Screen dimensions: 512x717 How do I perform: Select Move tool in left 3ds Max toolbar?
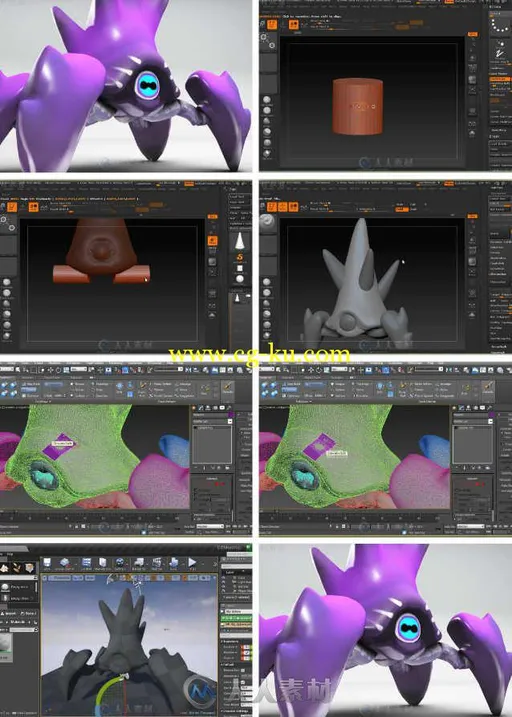tap(50, 369)
